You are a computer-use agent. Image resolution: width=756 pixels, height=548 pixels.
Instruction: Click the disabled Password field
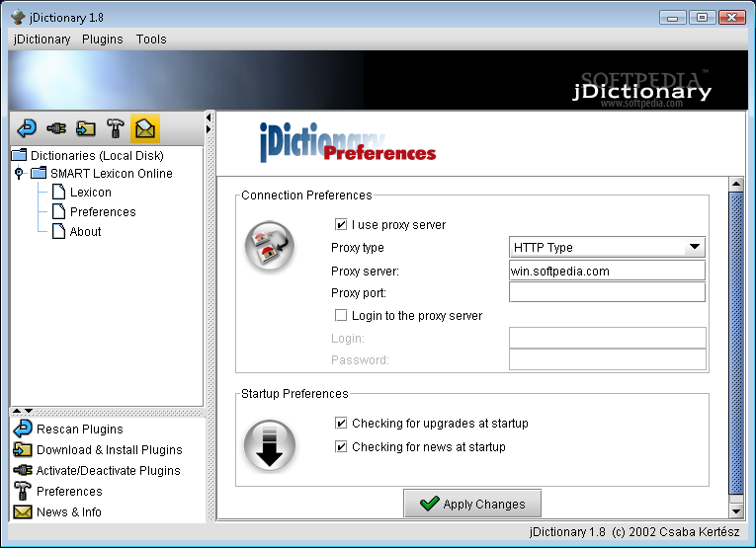(608, 359)
